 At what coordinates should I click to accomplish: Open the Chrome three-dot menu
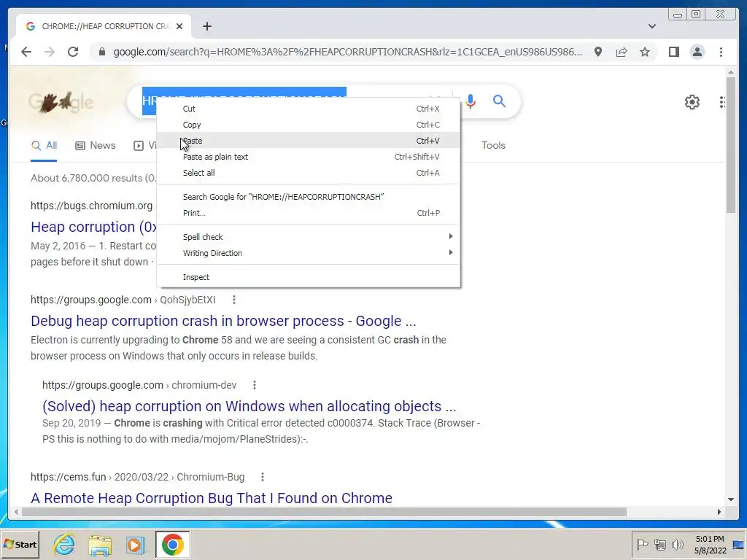click(721, 52)
